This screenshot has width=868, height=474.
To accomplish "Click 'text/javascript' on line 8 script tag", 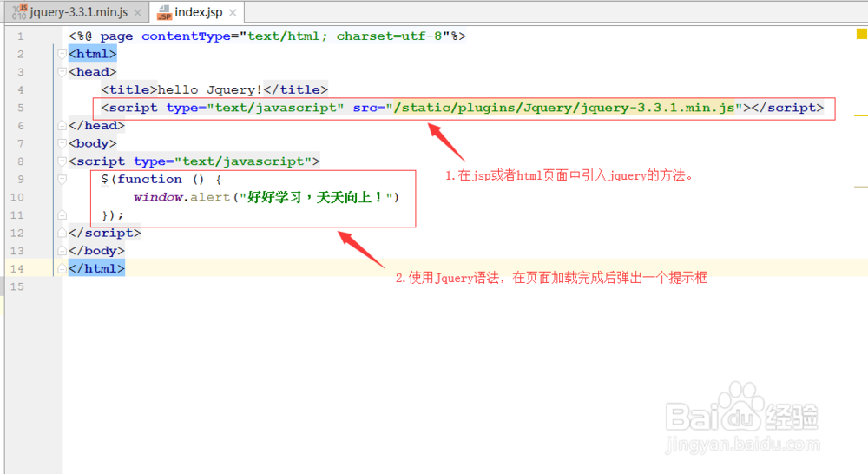I will (243, 161).
